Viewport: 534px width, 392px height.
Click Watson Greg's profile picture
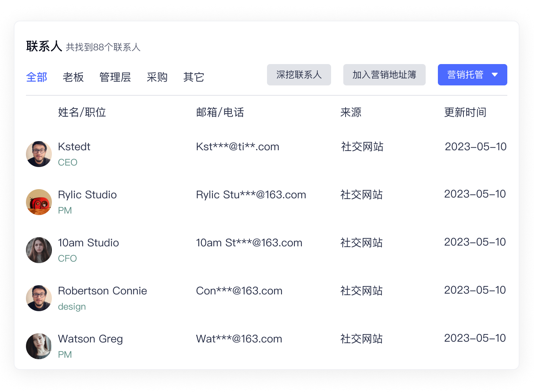39,346
